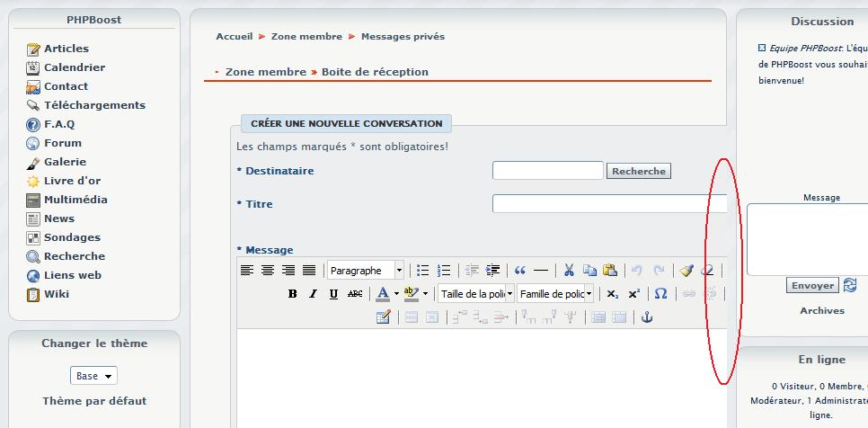Toggle bold formatting in the message editor
This screenshot has height=428, width=868.
pos(292,294)
